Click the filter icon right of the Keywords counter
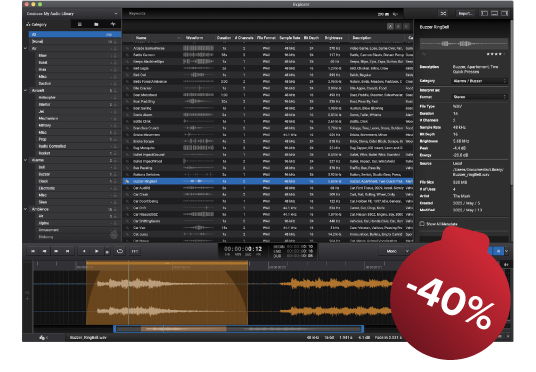This screenshot has width=536, height=372. [395, 14]
